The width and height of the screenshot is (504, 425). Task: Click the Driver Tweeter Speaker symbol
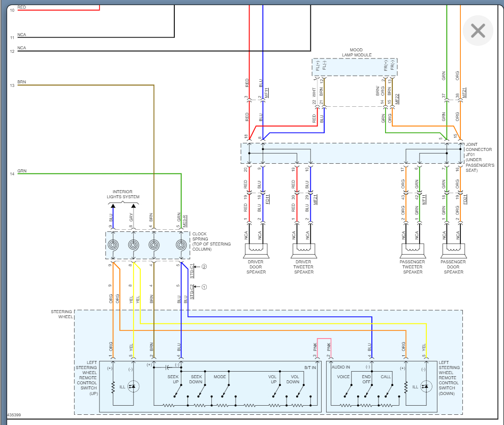click(x=304, y=251)
